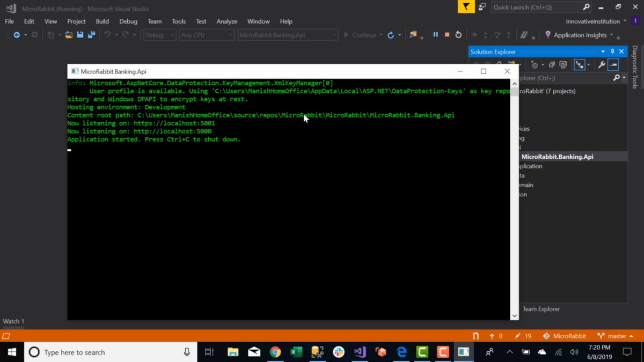Click the Solution Explorer search field
This screenshot has height=362, width=644.
(565, 78)
